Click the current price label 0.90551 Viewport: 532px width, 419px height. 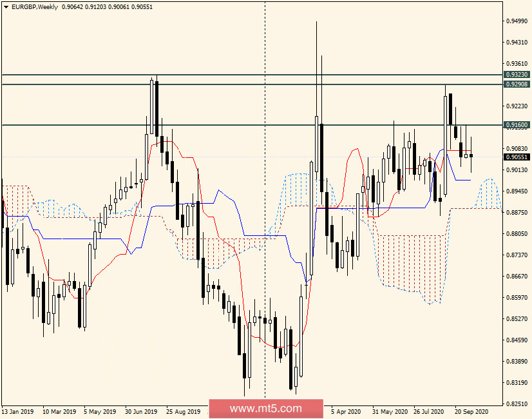tap(517, 157)
